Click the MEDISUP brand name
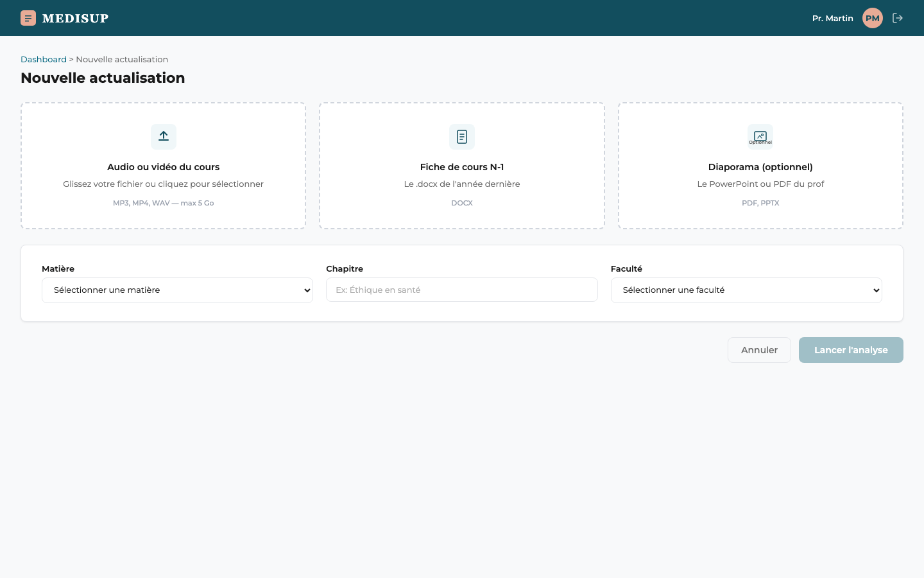Viewport: 924px width, 578px height. coord(75,18)
